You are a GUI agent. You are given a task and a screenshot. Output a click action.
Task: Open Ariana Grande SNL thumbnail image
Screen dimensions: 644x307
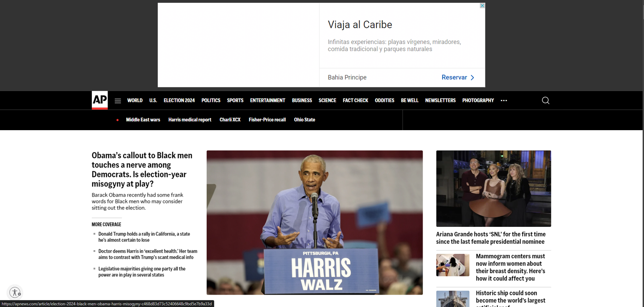click(493, 189)
